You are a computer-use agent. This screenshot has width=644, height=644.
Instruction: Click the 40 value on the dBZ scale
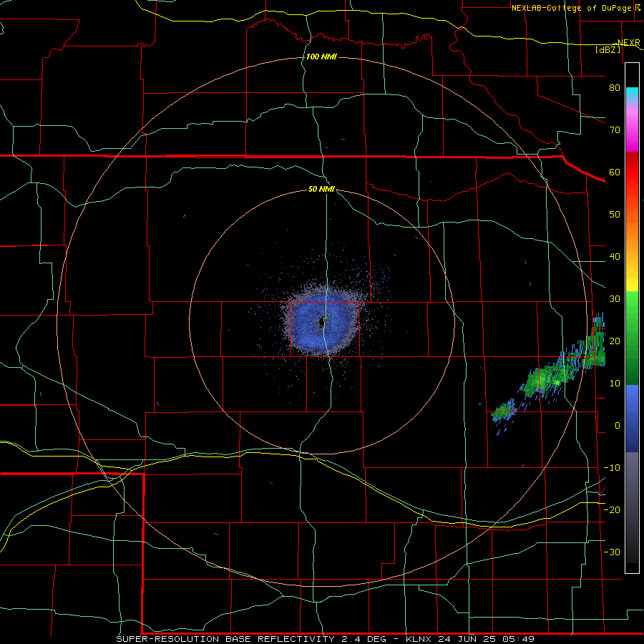coord(615,256)
